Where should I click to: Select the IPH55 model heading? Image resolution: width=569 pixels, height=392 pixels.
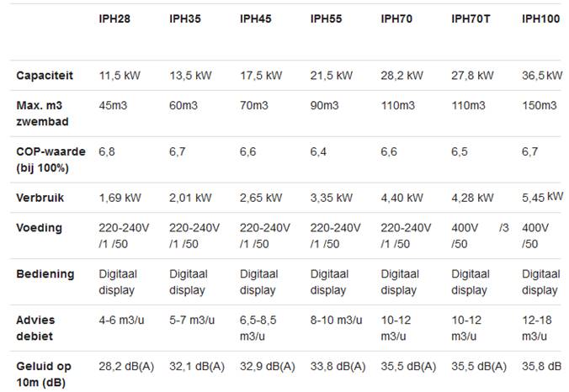point(326,19)
